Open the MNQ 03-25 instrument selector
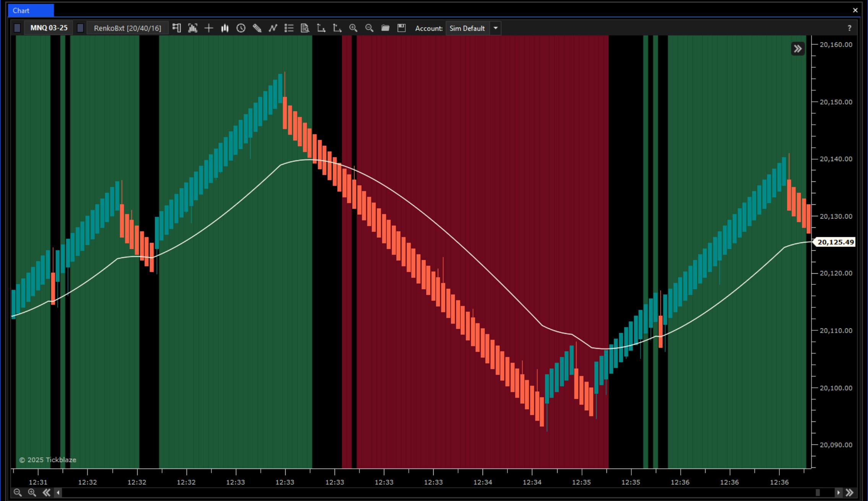 49,28
